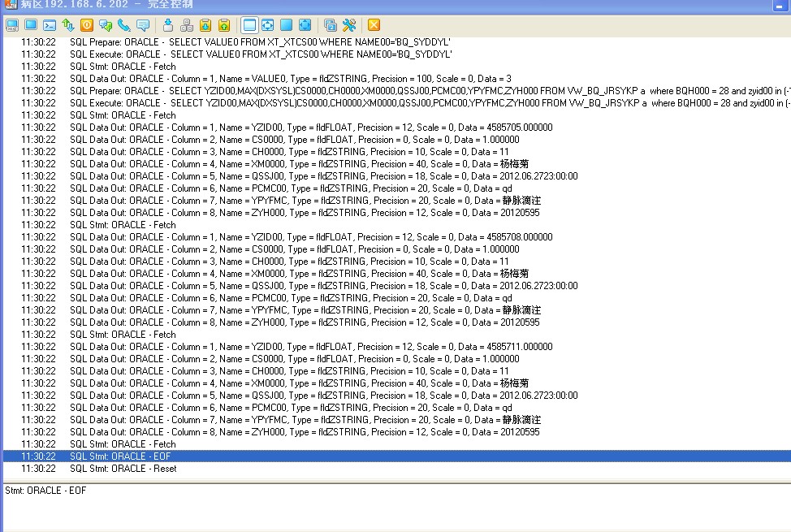Click the switch monitor windows icon
This screenshot has width=791, height=532.
[x=330, y=24]
